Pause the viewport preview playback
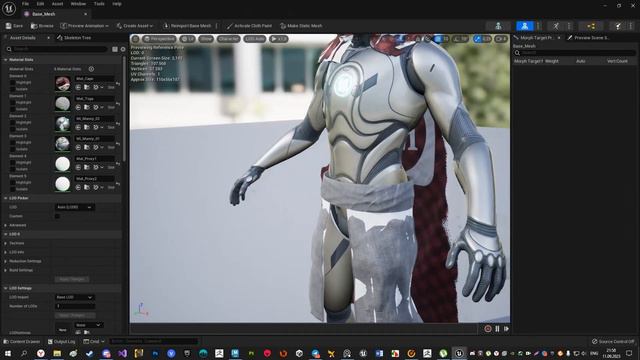The width and height of the screenshot is (640, 360). (497, 329)
